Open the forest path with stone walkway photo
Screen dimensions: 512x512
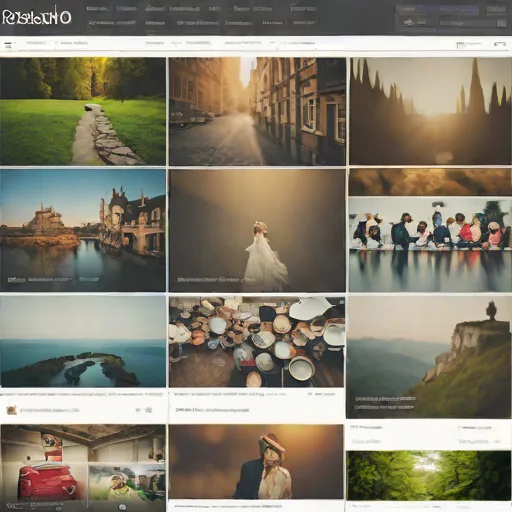pos(83,111)
